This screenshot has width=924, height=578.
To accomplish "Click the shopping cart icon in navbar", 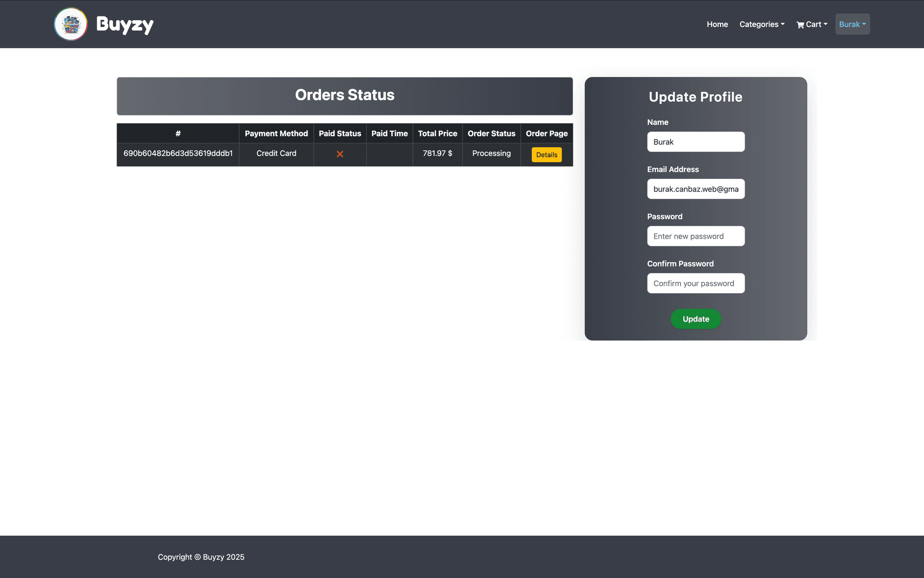I will [x=800, y=24].
